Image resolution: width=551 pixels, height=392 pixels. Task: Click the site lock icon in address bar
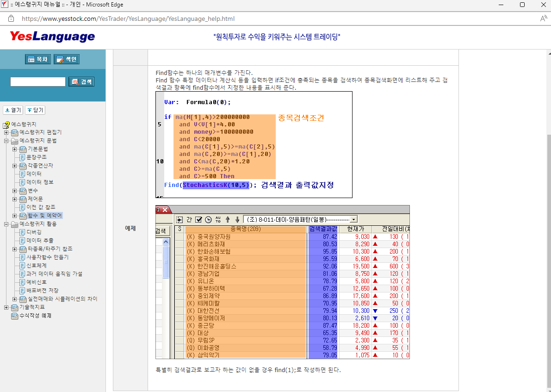point(11,19)
